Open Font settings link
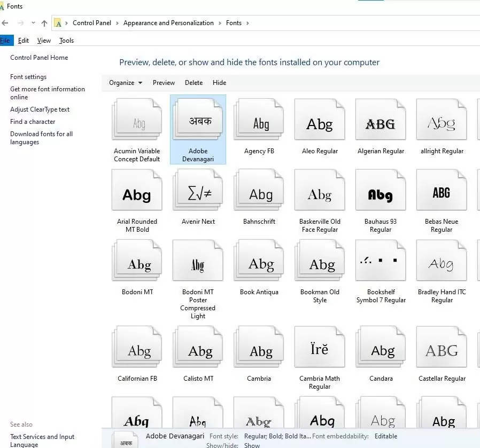The height and width of the screenshot is (448, 480). tap(28, 77)
